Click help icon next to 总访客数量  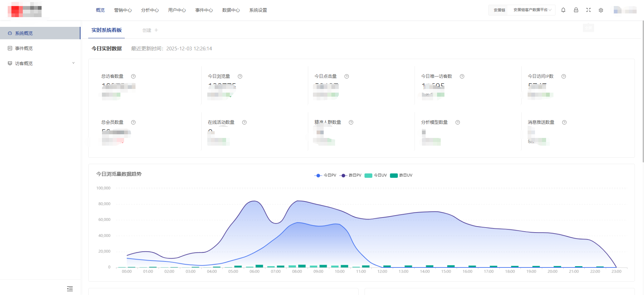(133, 76)
